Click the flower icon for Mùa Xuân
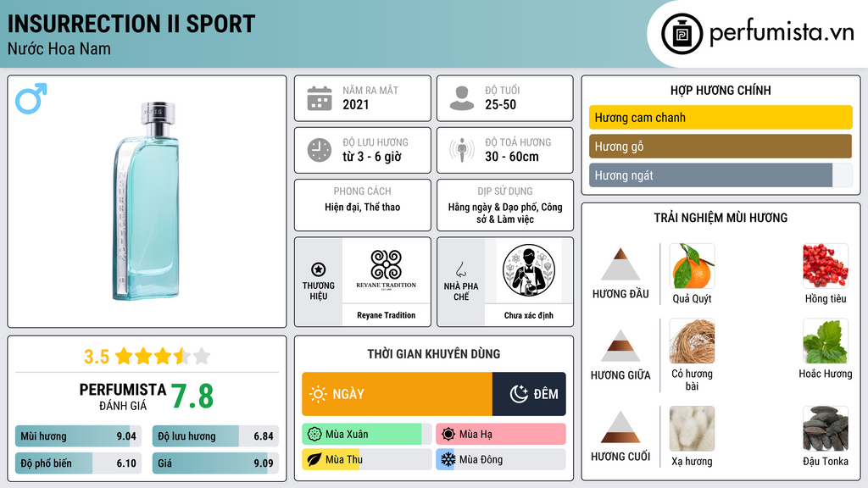Screen dimensions: 868x488 point(314,435)
